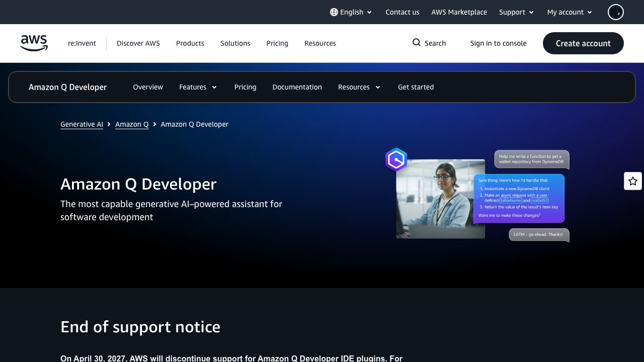Open the Products menu
The height and width of the screenshot is (362, 644).
pyautogui.click(x=190, y=43)
